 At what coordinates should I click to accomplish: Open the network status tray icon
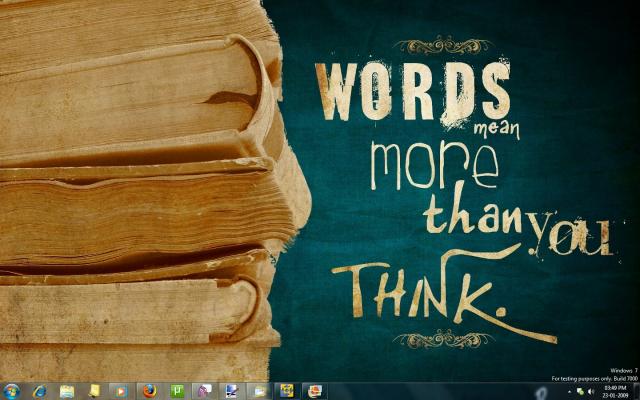click(x=580, y=392)
